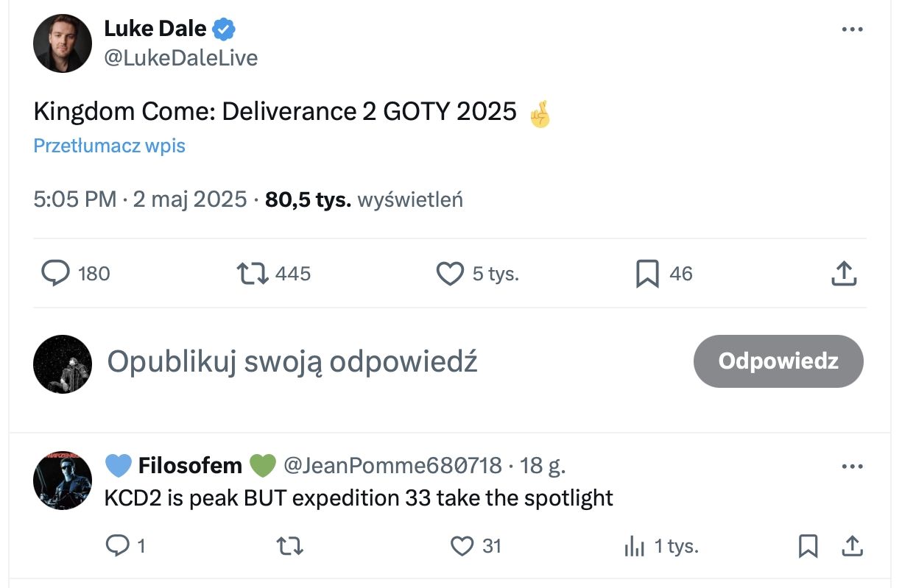Open reply comments on Luke Dale's post
The height and width of the screenshot is (588, 916).
click(x=56, y=274)
